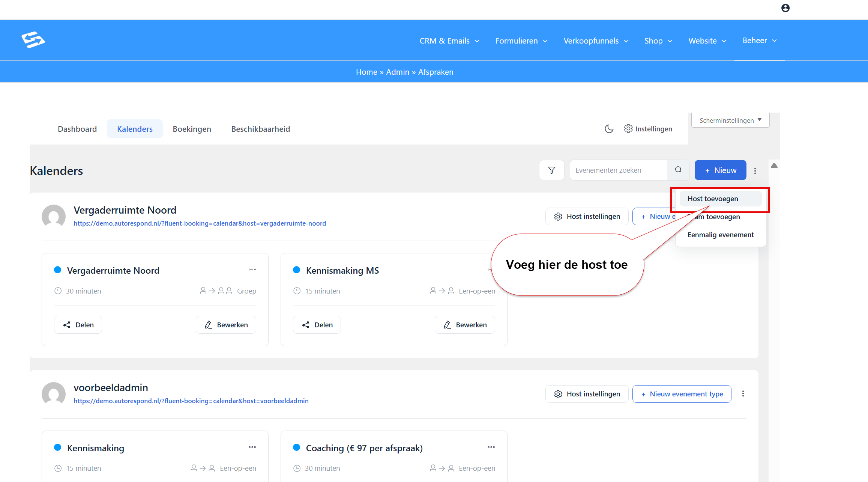Open three-dot menu next to Nieuw
This screenshot has width=868, height=482.
click(x=755, y=171)
